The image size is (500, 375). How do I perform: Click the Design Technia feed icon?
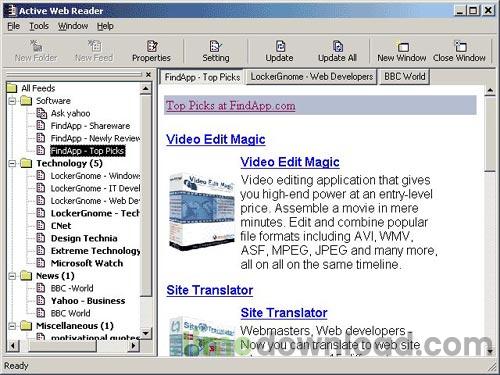40,238
